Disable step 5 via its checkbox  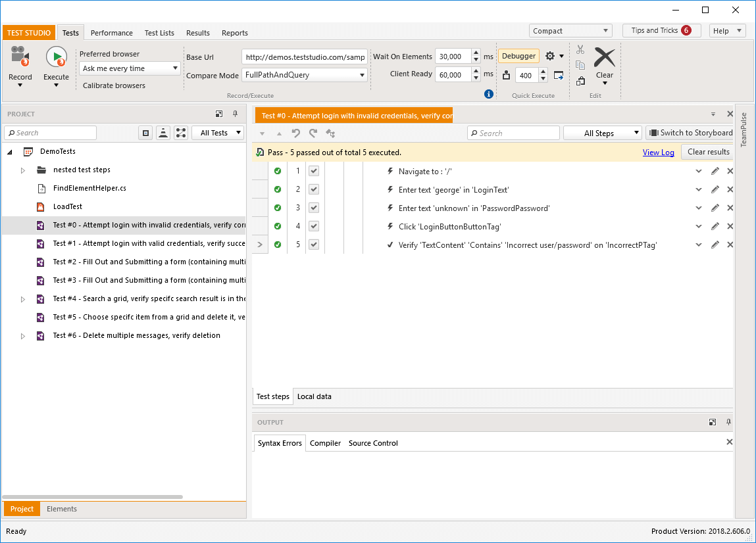point(314,245)
